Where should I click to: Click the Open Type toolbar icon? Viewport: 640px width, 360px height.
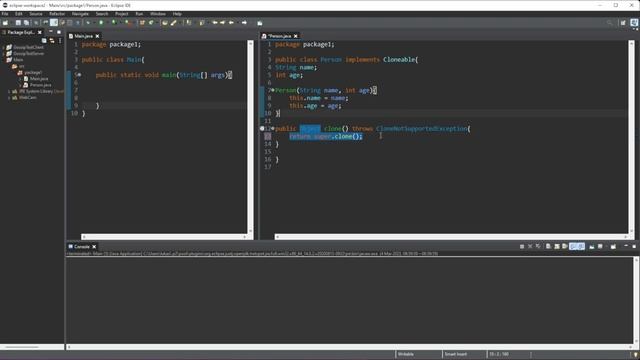[164, 23]
